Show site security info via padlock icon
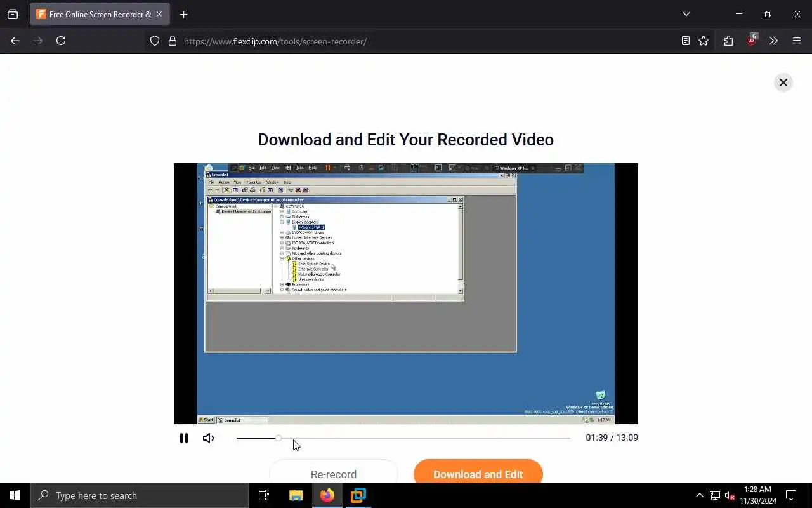 click(x=172, y=41)
